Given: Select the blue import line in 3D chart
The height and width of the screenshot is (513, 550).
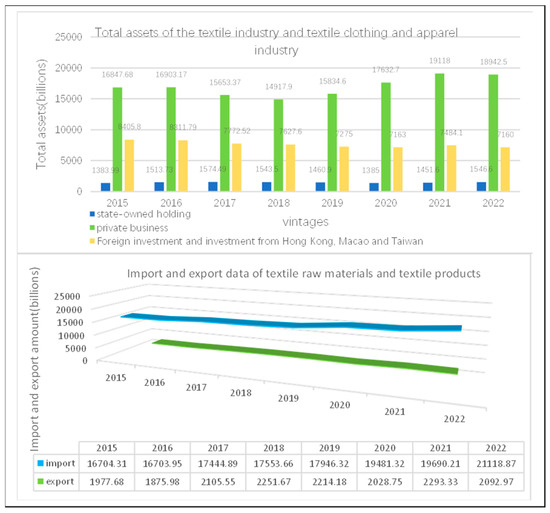Looking at the screenshot, I should click(291, 322).
